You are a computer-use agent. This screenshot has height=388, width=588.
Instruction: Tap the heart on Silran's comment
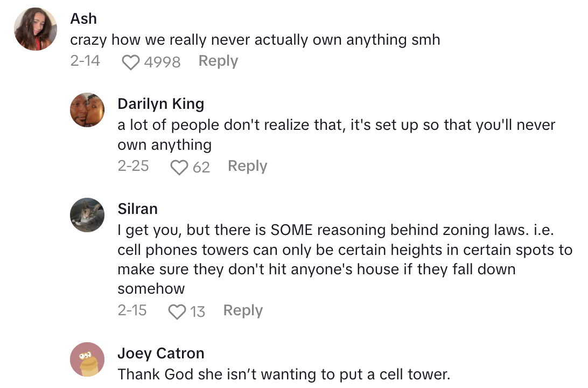tap(177, 312)
